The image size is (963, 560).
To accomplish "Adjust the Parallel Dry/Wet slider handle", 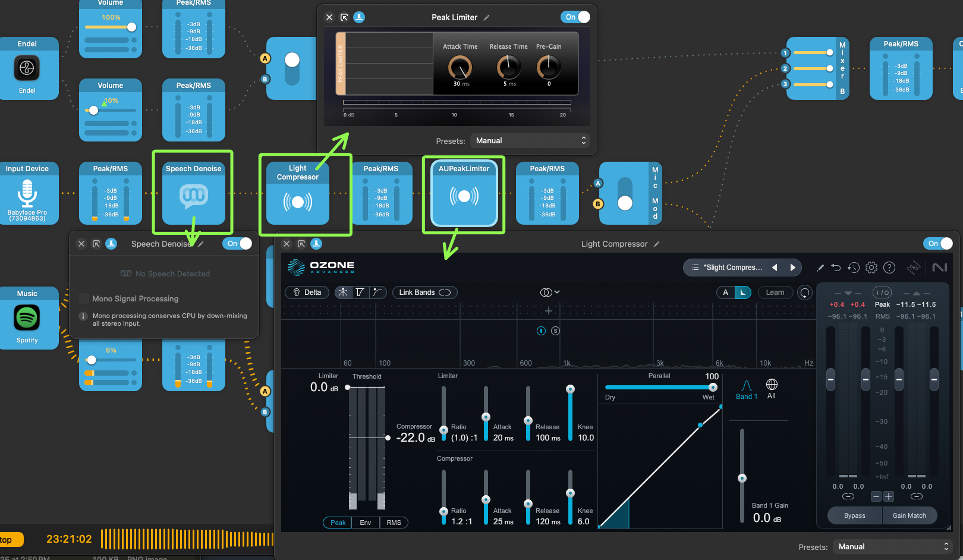I will click(713, 387).
